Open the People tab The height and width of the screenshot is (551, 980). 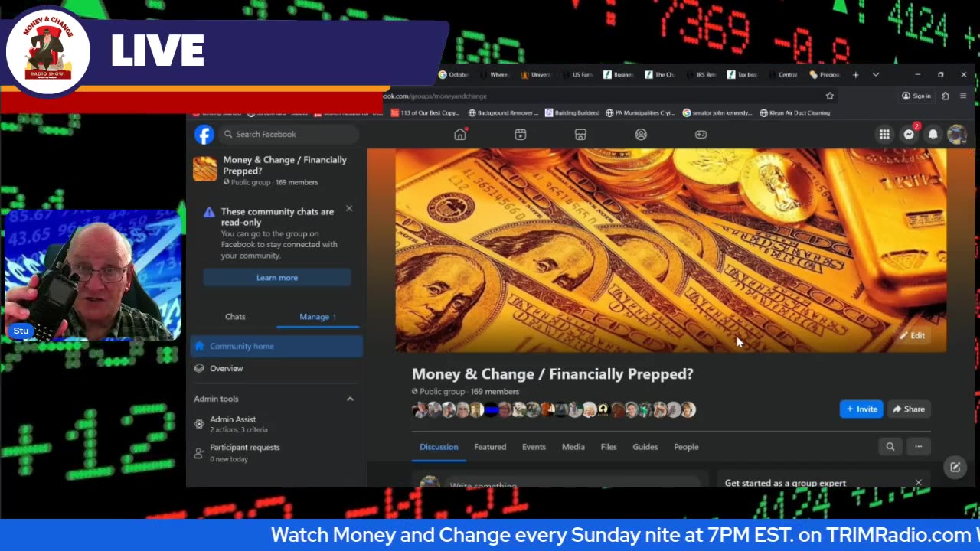point(686,447)
